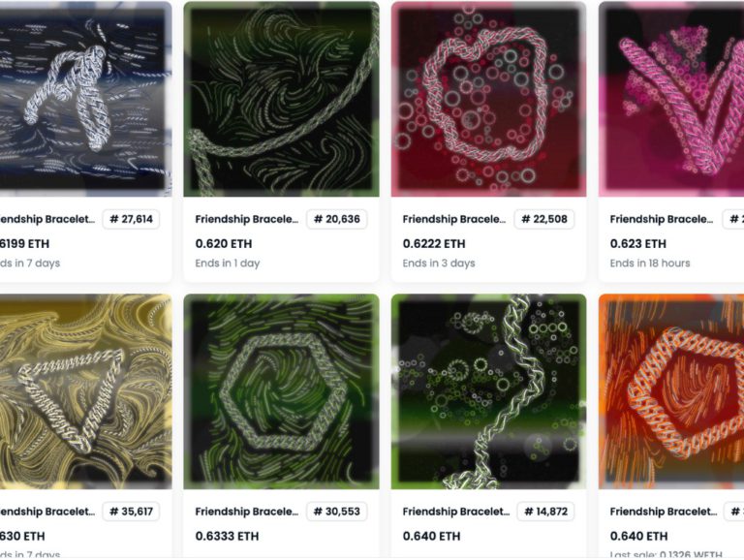Screen dimensions: 744x560
Task: Click the # 14,872 rank badge
Action: coord(545,512)
